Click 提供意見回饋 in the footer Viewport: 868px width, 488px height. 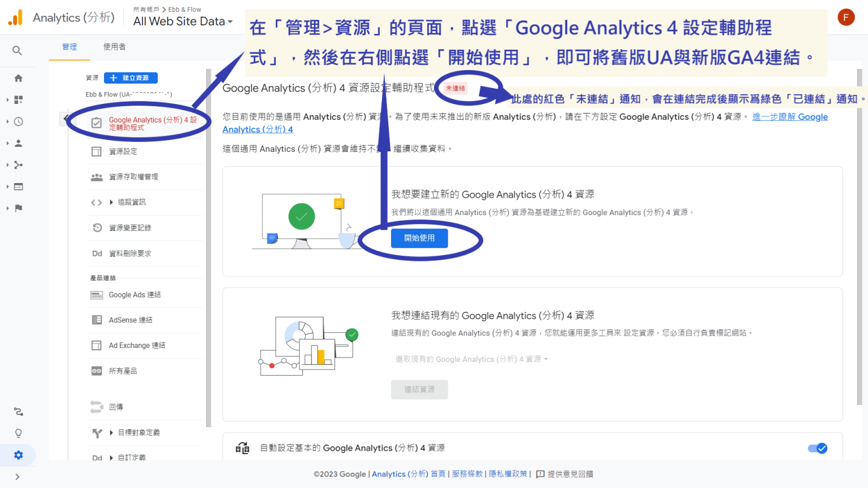point(565,474)
